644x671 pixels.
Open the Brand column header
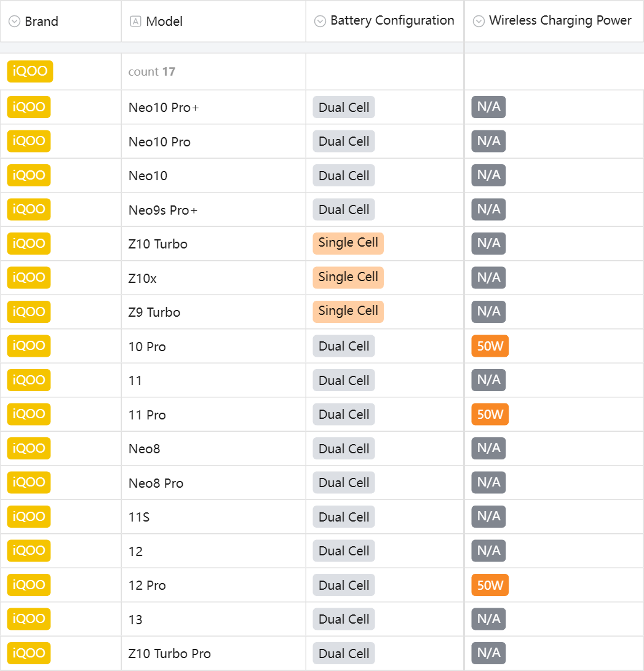[61, 22]
